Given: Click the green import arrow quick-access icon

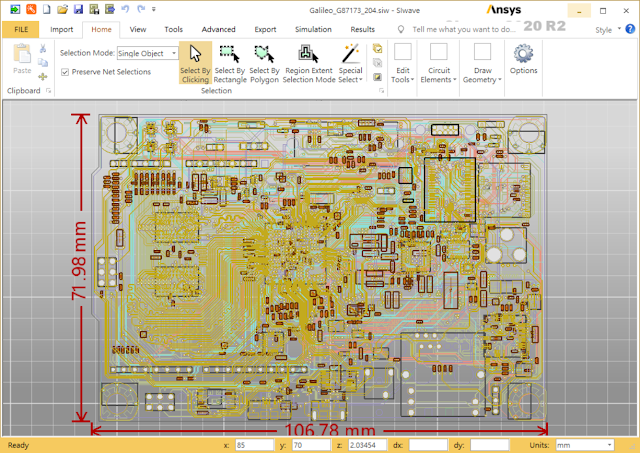Looking at the screenshot, I should tap(15, 9).
